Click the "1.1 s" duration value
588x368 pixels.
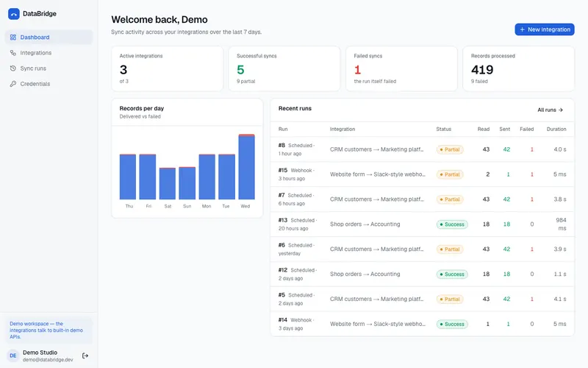click(x=560, y=274)
